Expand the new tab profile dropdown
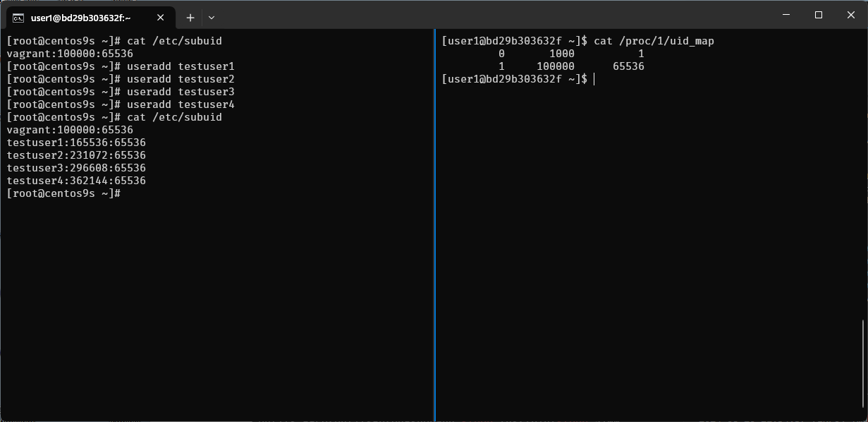This screenshot has height=422, width=868. 212,18
